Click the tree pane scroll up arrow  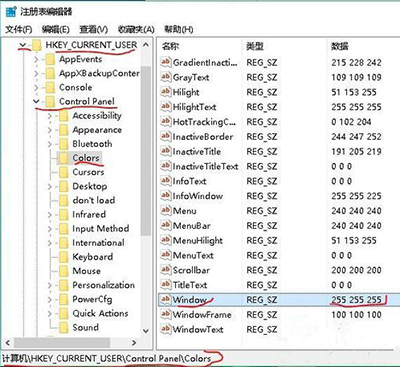coord(146,45)
